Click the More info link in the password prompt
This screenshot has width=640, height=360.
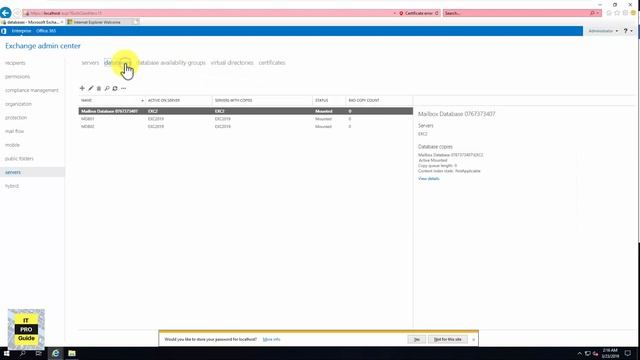pos(271,340)
